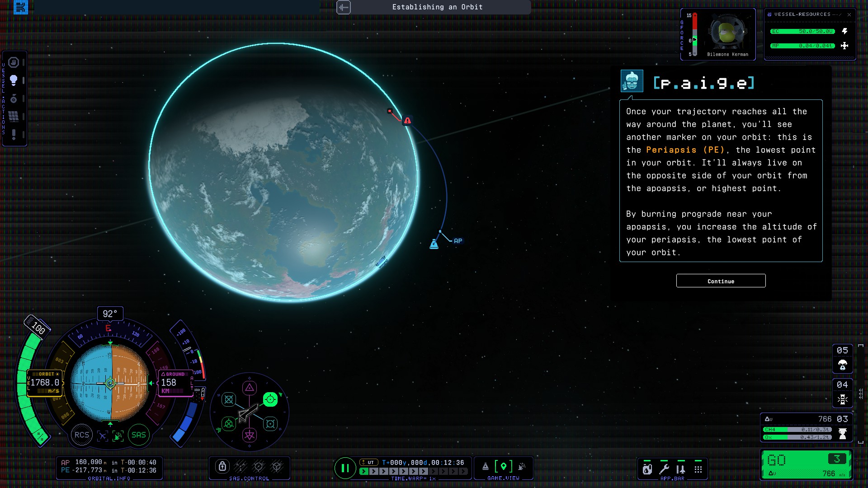Set time warp to the fourth level
868x488 pixels.
coord(393,471)
